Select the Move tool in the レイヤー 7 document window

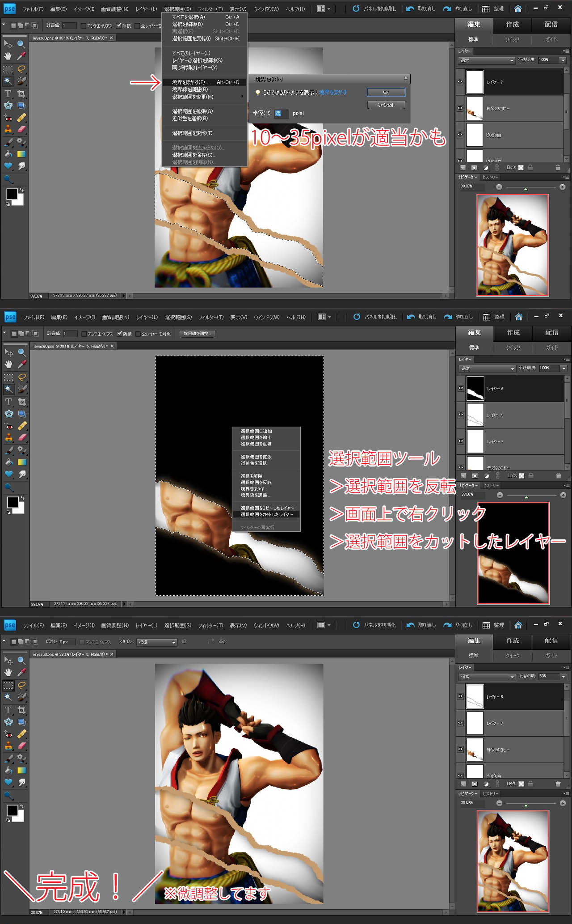click(x=8, y=44)
